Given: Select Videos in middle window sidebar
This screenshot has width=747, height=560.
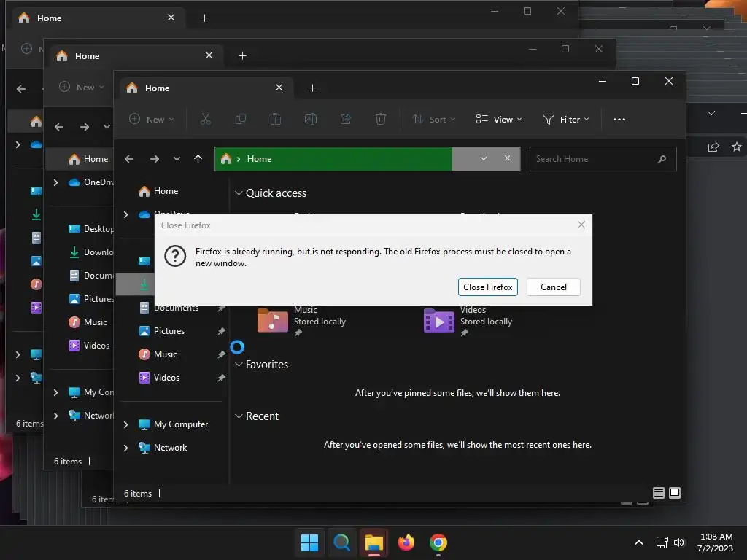Looking at the screenshot, I should [89, 346].
